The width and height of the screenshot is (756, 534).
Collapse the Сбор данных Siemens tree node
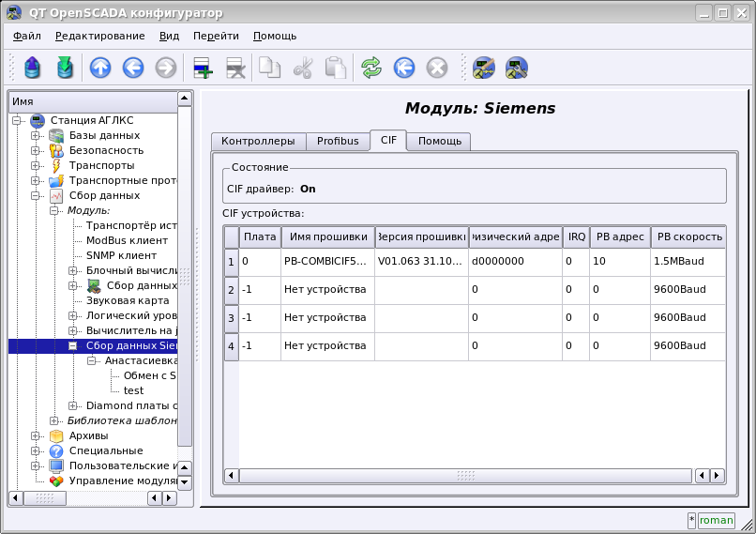click(73, 345)
